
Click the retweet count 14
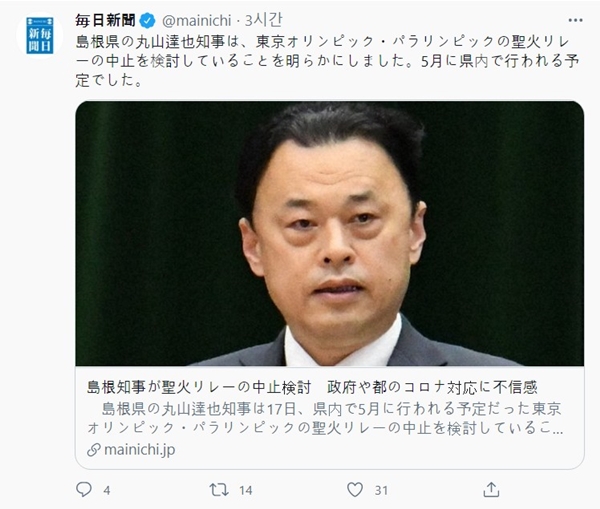[x=246, y=490]
